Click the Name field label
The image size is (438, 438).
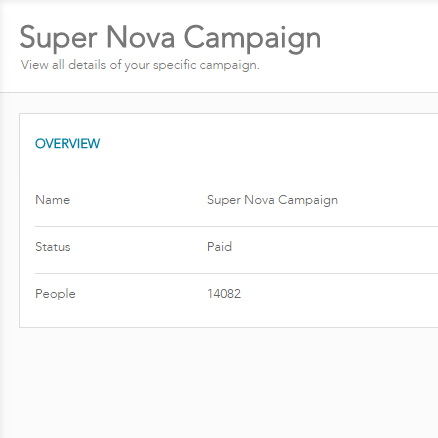pyautogui.click(x=53, y=200)
